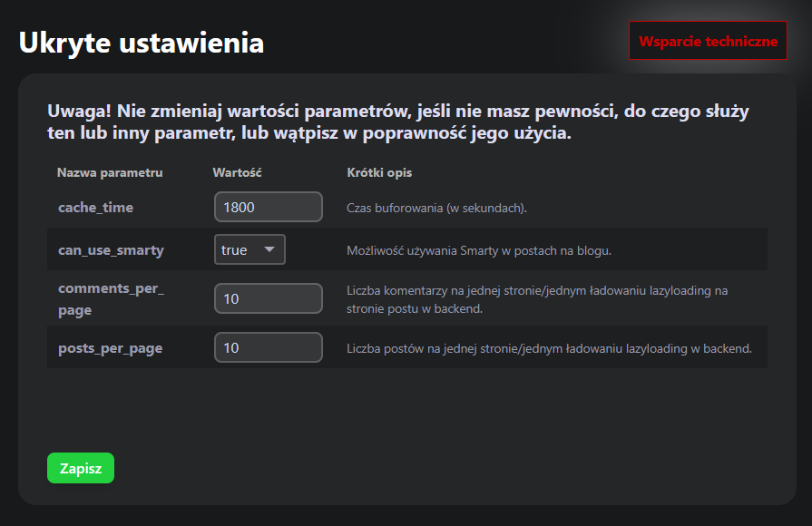This screenshot has height=526, width=812.
Task: Click the dropdown arrow beside true
Action: (x=269, y=249)
